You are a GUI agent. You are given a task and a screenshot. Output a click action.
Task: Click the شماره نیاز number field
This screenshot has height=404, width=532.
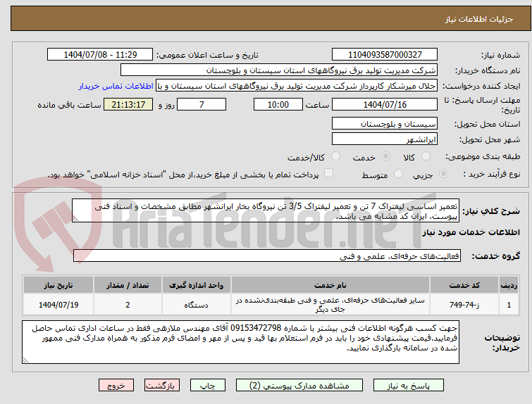[385, 55]
